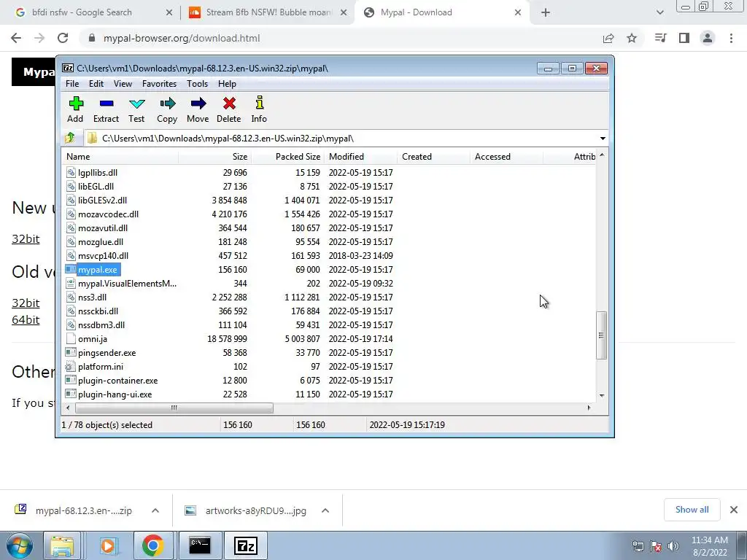Viewport: 747px width, 560px height.
Task: Sort by Packed Size column header
Action: (287, 157)
